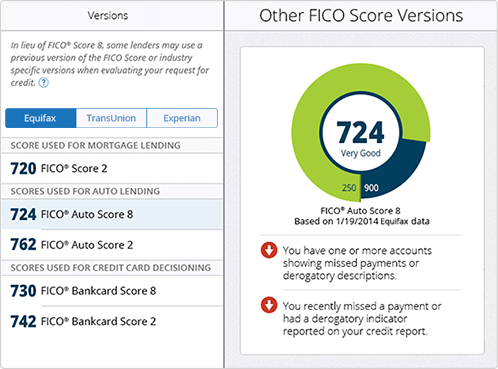The image size is (498, 369).
Task: Select the 720 FICO Score 2 row
Action: (112, 168)
